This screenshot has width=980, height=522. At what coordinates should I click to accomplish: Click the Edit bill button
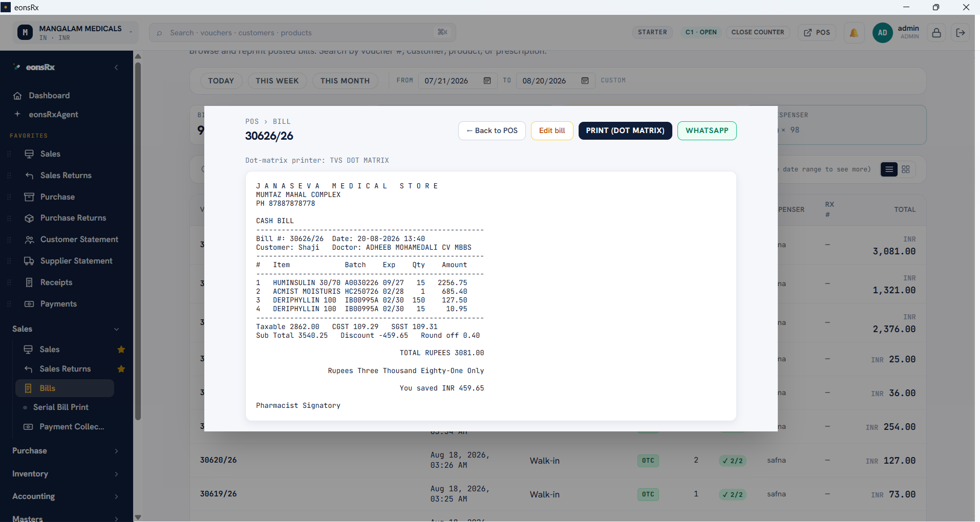coord(552,130)
